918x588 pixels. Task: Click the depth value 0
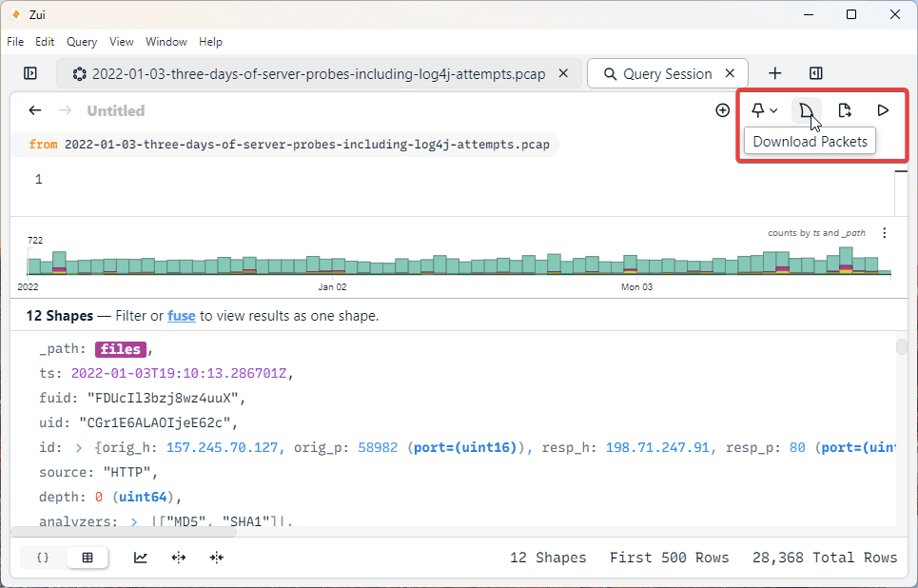99,498
